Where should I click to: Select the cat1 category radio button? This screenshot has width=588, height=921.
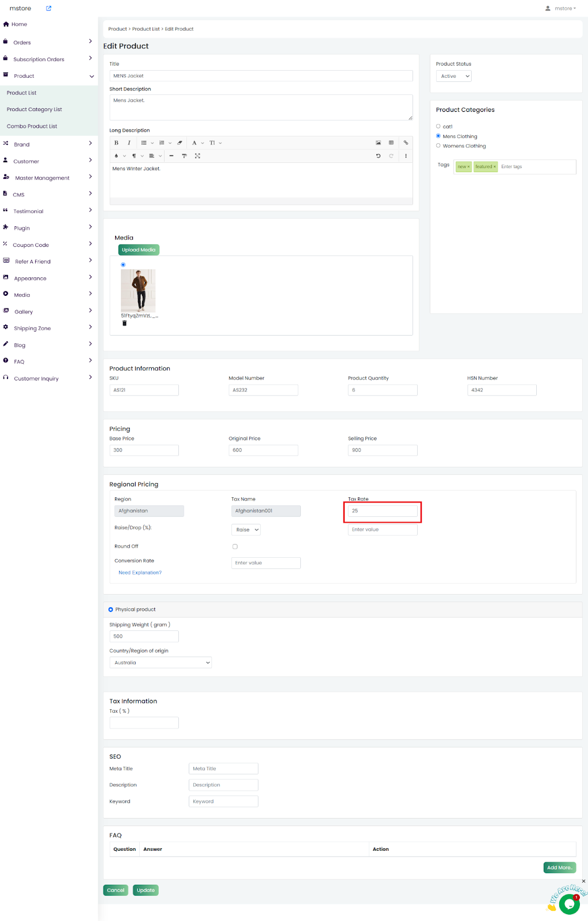coord(438,126)
